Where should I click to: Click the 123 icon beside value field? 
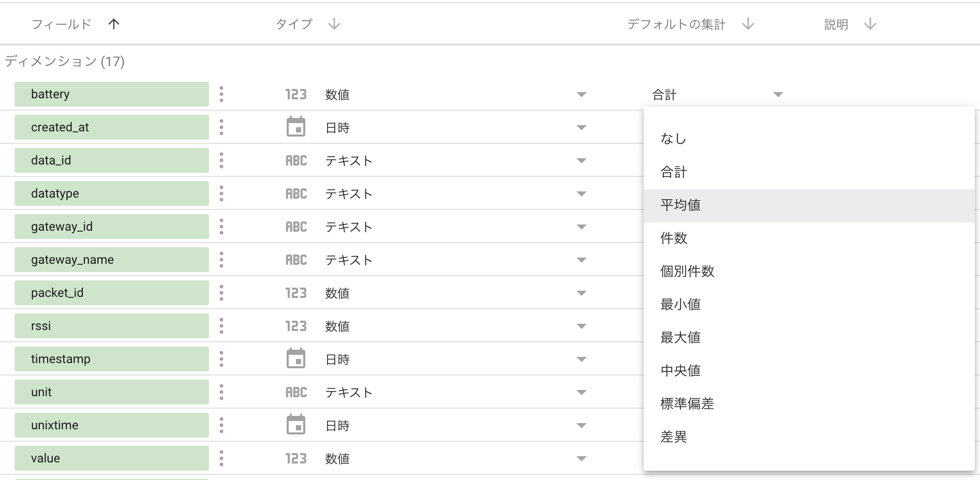[295, 458]
